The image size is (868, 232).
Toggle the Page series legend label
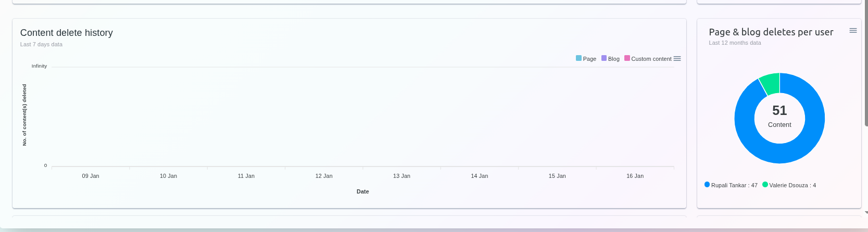589,59
